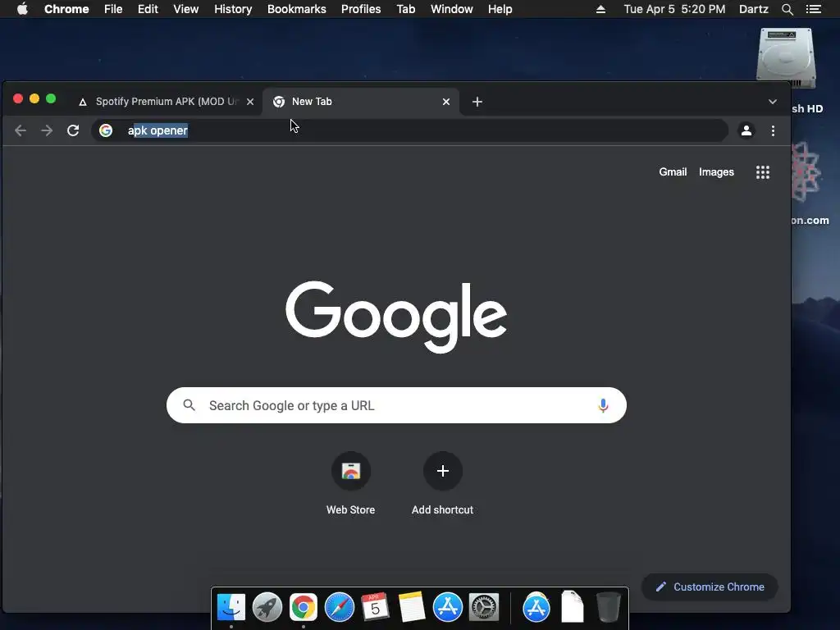Click the Add shortcut button

pos(442,484)
